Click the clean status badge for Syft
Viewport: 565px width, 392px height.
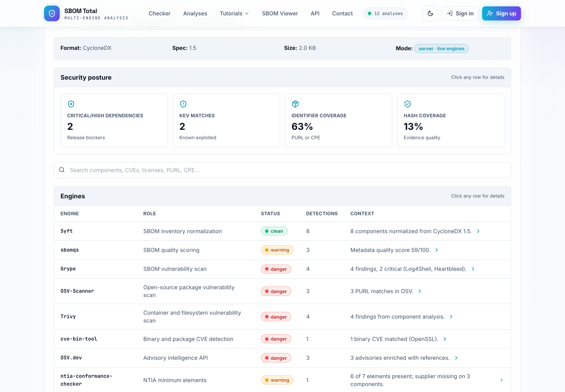coord(274,231)
